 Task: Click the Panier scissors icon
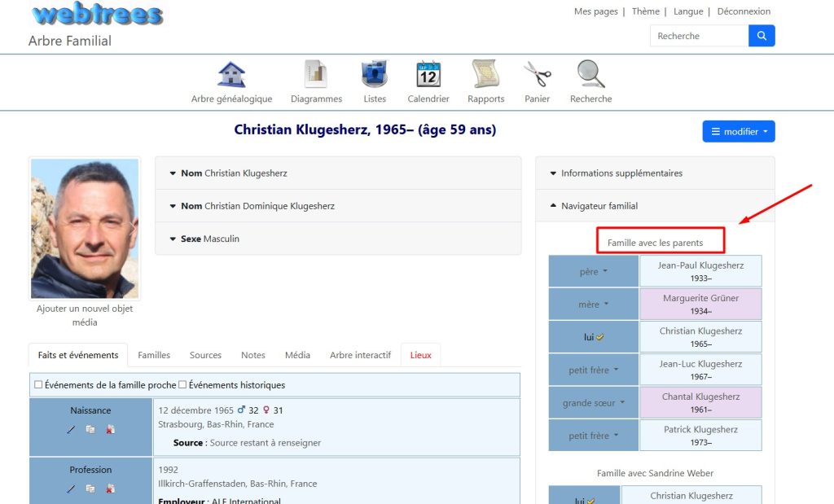click(537, 75)
